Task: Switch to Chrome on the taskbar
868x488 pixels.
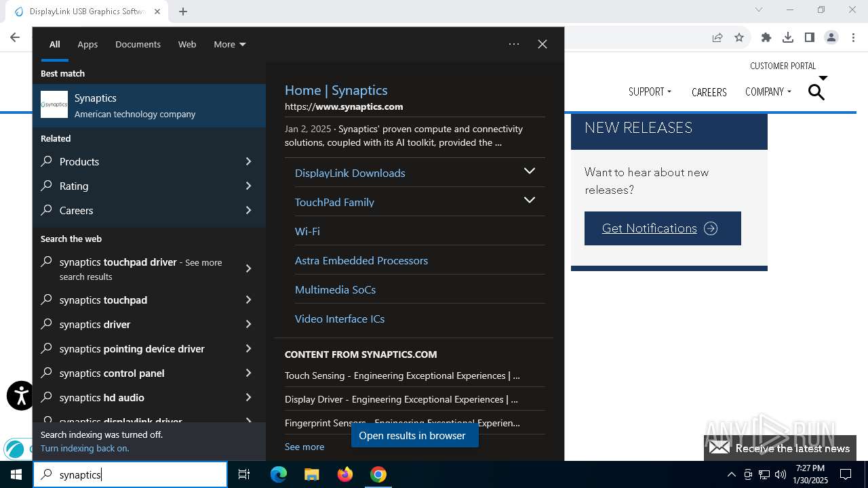Action: coord(378,474)
